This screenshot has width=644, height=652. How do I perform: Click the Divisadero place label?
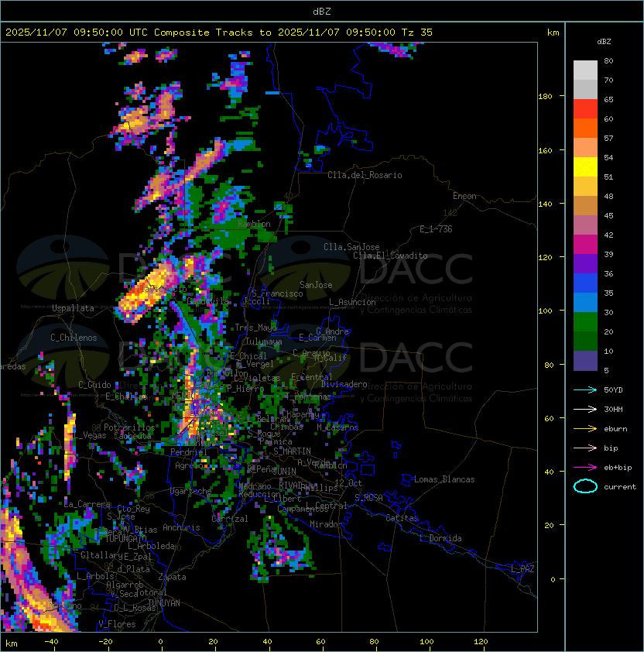[x=344, y=384]
